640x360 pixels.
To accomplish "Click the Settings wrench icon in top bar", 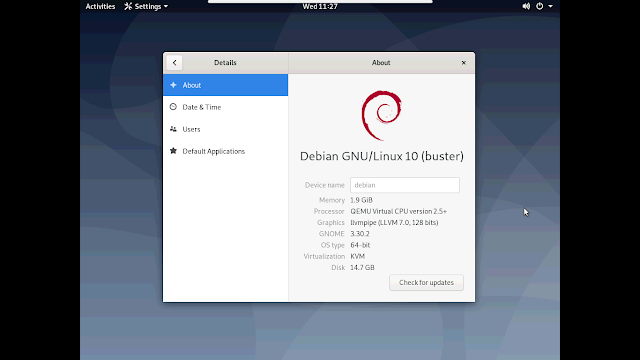I will click(128, 6).
